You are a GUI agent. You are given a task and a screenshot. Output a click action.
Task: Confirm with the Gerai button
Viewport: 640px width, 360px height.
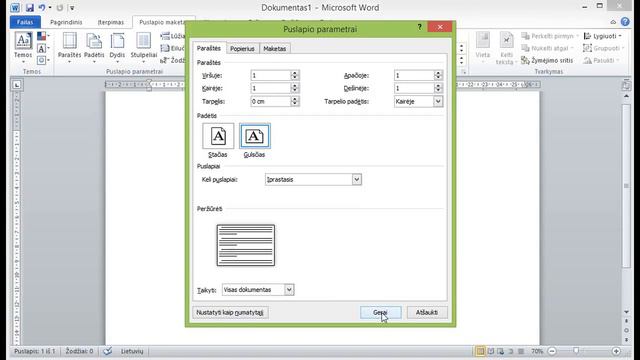(380, 313)
